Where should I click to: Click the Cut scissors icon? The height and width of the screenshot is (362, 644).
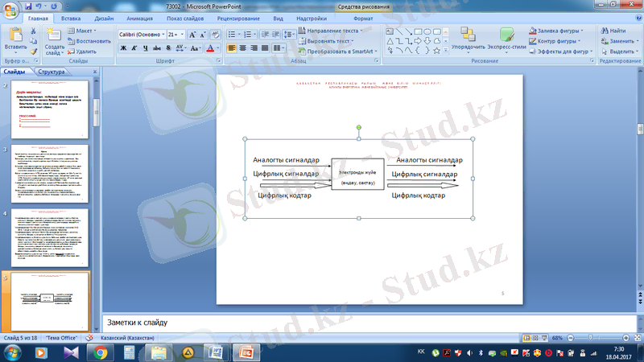coord(33,31)
